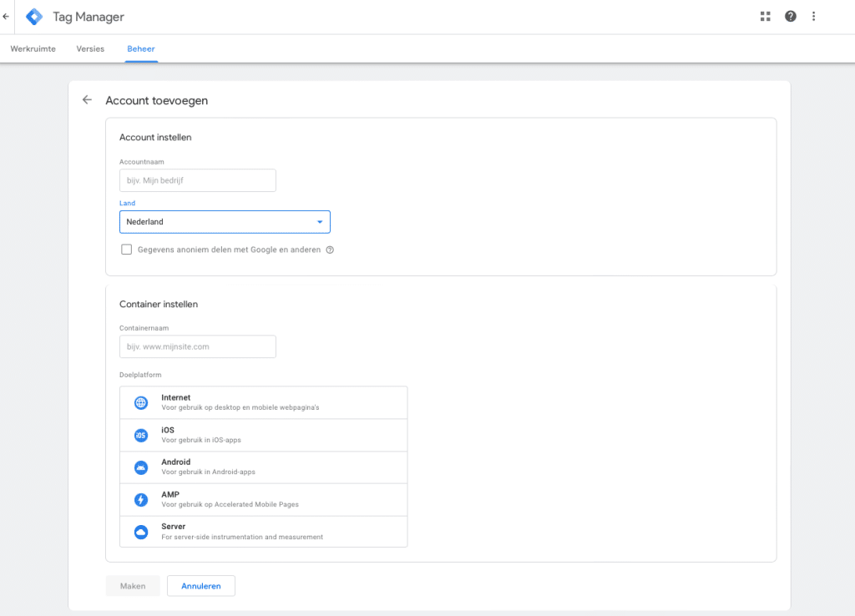Click the back arrow at top-left corner
The image size is (855, 616).
coord(6,17)
